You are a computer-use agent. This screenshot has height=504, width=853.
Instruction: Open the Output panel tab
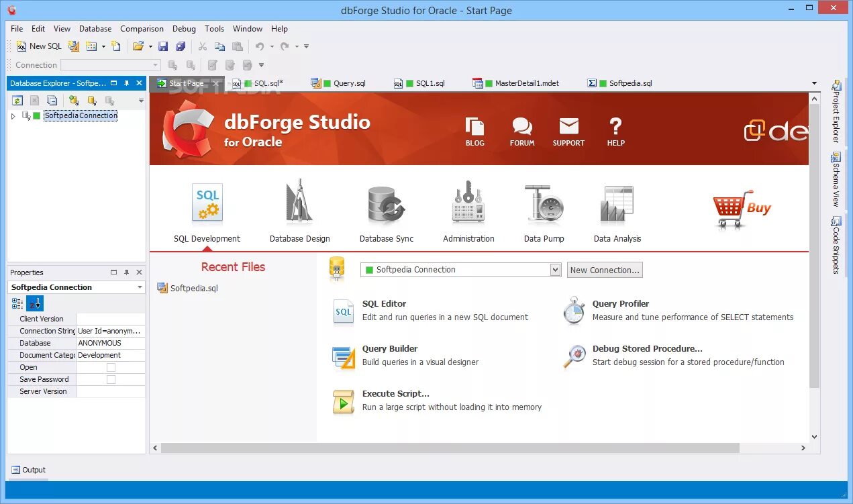tap(28, 470)
